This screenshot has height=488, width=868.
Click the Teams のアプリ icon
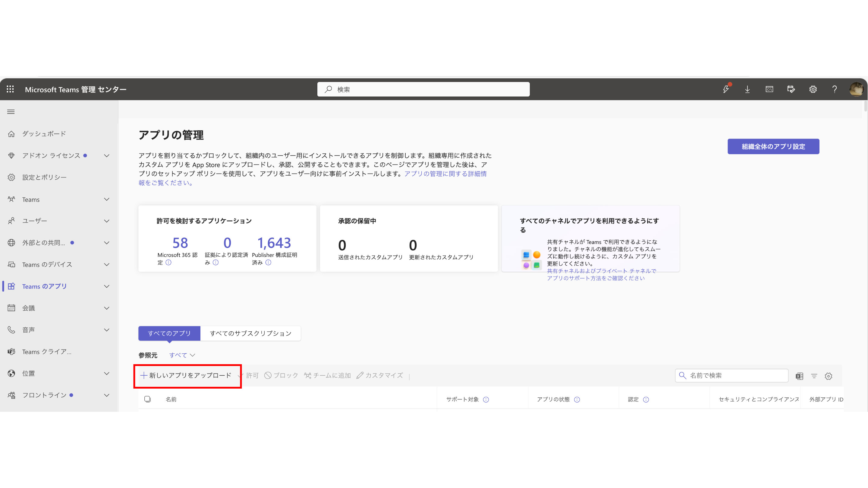(x=11, y=286)
